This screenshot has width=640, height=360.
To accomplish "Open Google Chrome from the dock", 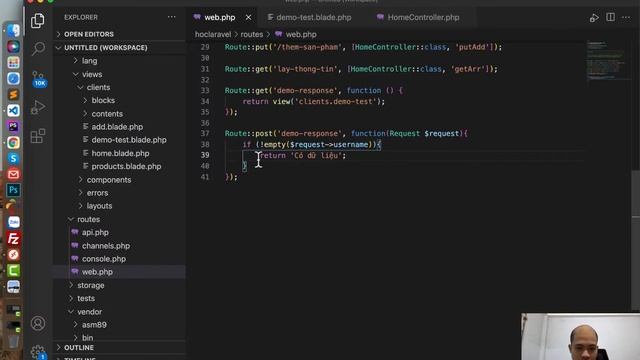I will point(13,142).
